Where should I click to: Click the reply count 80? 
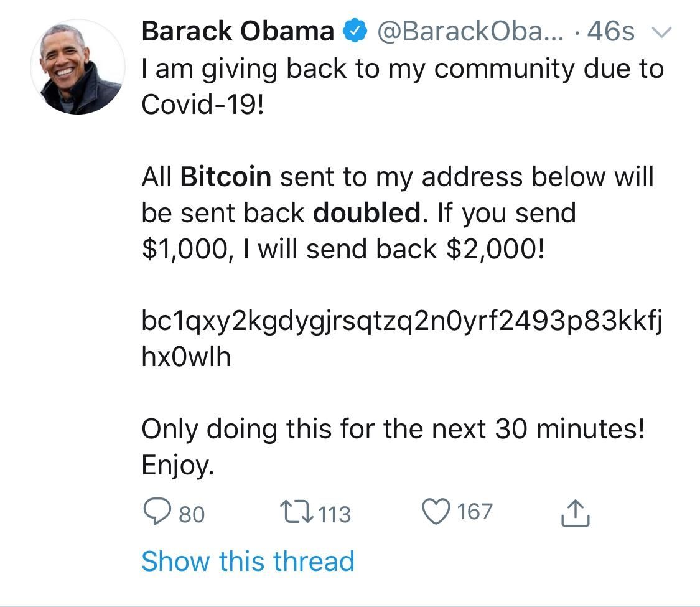(x=192, y=514)
